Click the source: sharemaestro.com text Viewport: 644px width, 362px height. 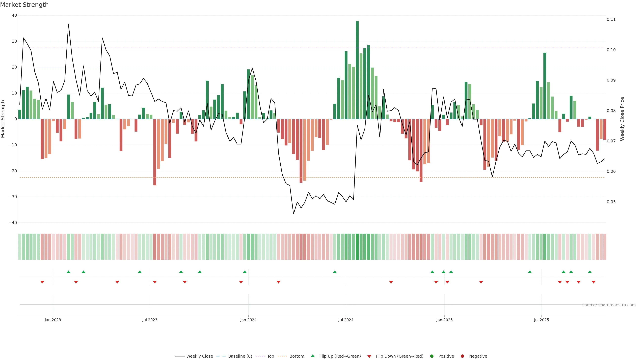(x=609, y=305)
